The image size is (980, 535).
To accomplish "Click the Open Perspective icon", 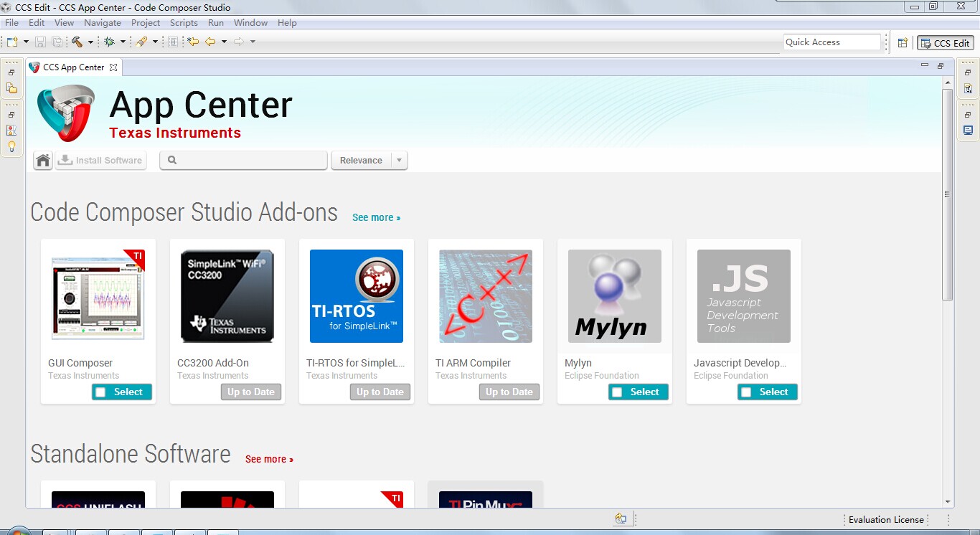I will pyautogui.click(x=903, y=43).
